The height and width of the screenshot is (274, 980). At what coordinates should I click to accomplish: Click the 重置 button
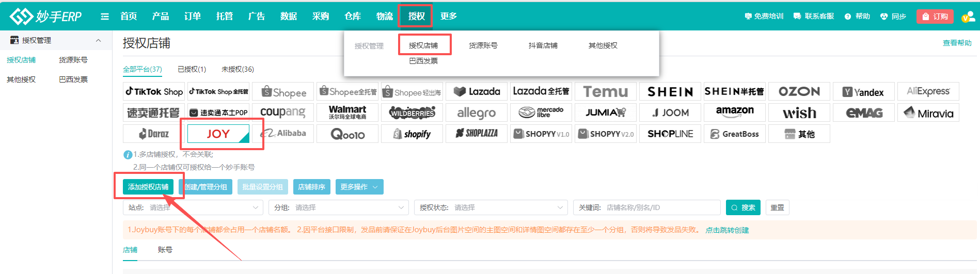point(777,207)
